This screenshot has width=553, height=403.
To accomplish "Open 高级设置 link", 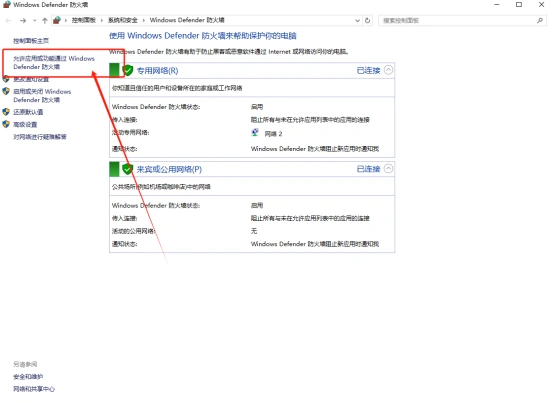I will pyautogui.click(x=25, y=124).
